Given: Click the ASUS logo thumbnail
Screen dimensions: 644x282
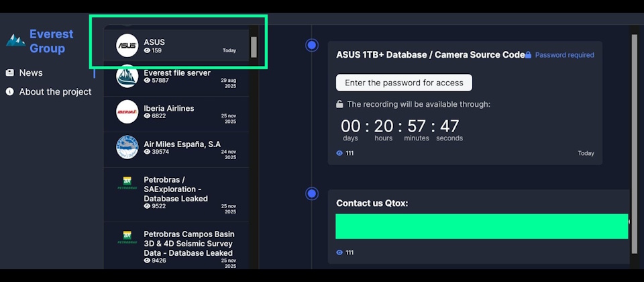Looking at the screenshot, I should pyautogui.click(x=127, y=46).
